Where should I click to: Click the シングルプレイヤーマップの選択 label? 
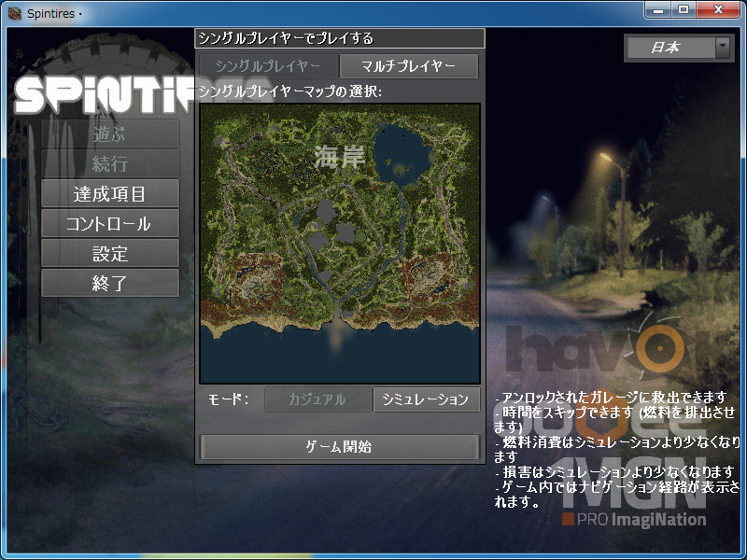click(290, 91)
